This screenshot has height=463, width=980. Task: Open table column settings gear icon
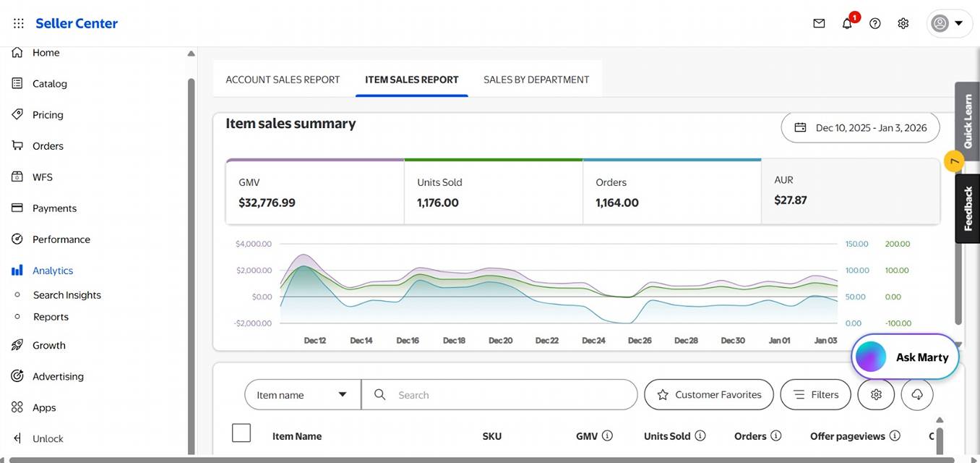tap(876, 394)
